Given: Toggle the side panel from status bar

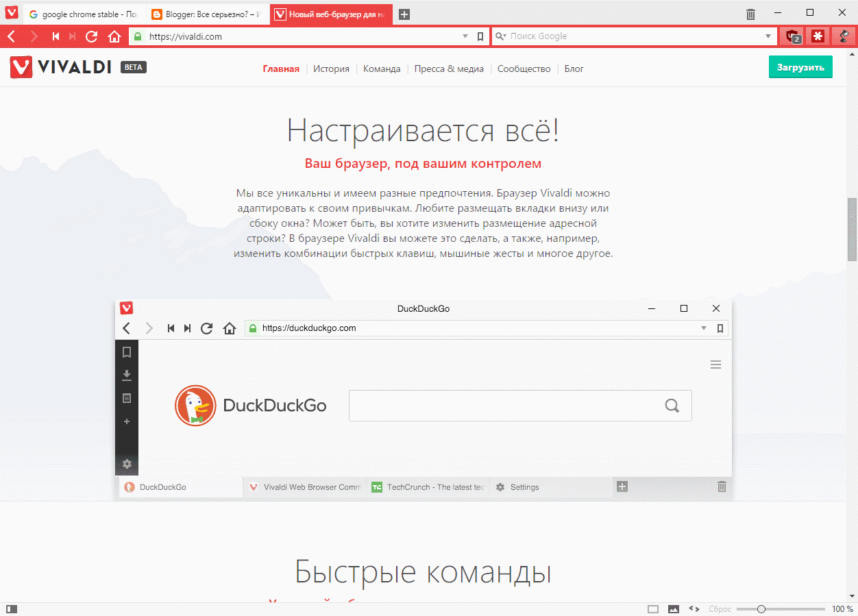Looking at the screenshot, I should 12,609.
